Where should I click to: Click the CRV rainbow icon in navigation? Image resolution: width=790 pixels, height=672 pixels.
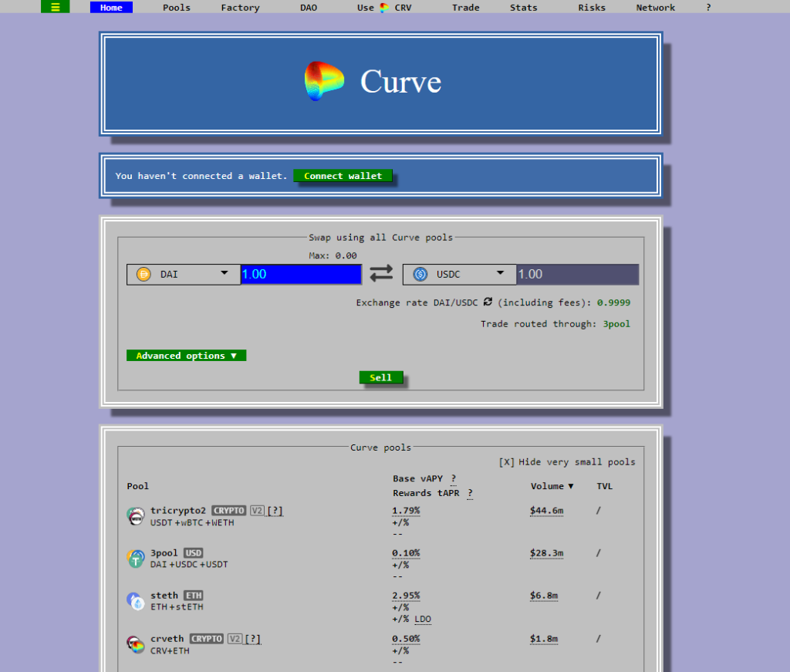tap(384, 8)
